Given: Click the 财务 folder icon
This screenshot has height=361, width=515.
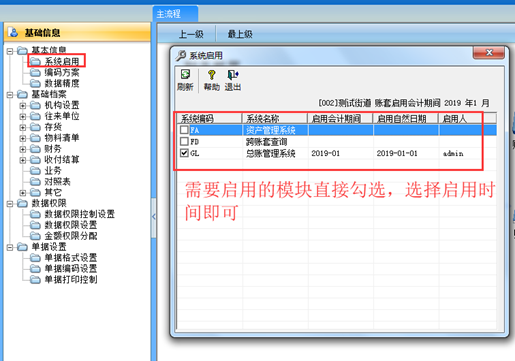Looking at the screenshot, I should [35, 149].
